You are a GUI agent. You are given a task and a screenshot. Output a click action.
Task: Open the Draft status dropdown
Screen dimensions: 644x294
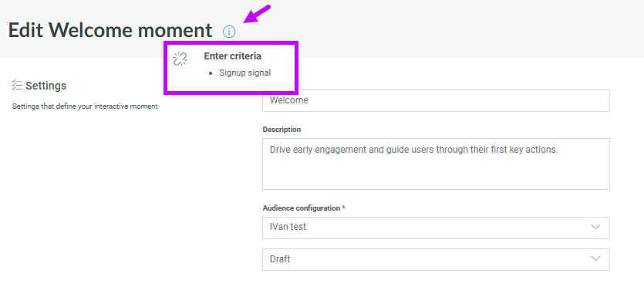pos(436,259)
